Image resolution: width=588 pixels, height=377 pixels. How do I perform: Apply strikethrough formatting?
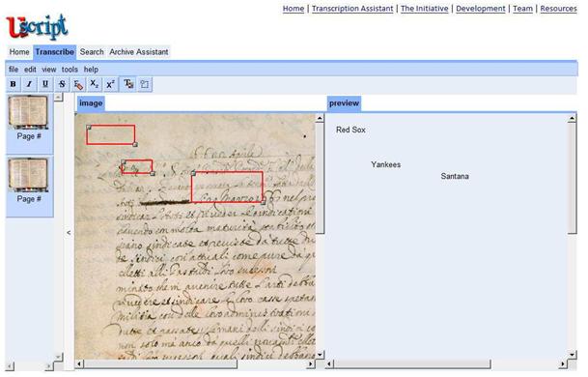pos(62,84)
